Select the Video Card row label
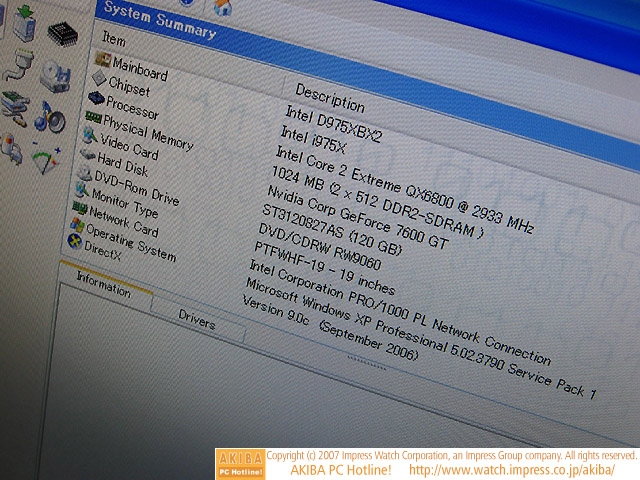Screen dimensions: 640x480 pyautogui.click(x=129, y=147)
